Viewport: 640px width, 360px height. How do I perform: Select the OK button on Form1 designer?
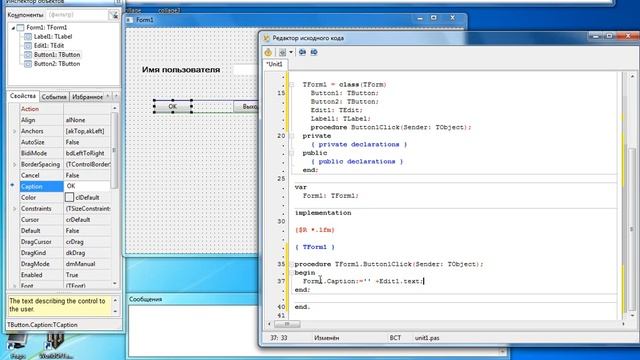click(x=172, y=106)
